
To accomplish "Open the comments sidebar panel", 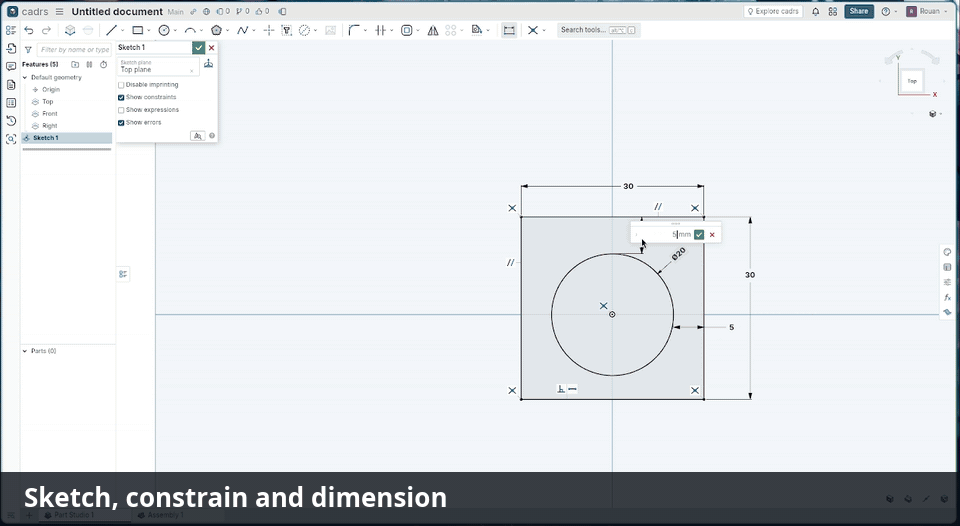I will [x=11, y=66].
